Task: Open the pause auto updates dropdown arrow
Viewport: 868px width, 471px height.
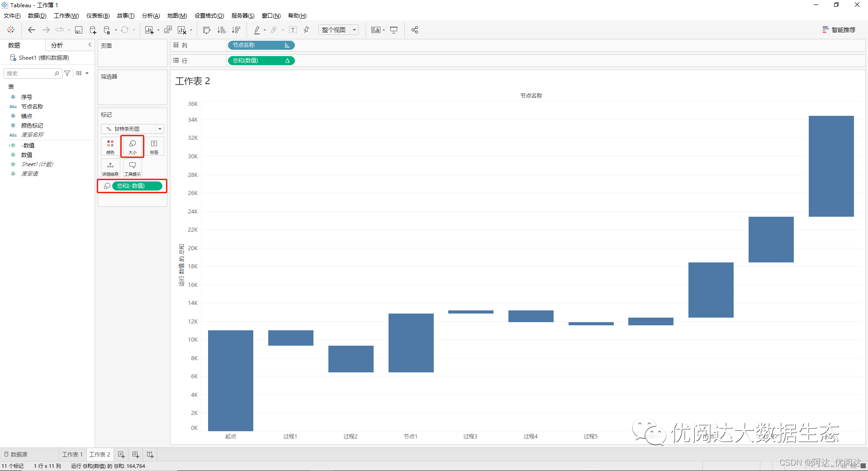Action: pos(116,30)
